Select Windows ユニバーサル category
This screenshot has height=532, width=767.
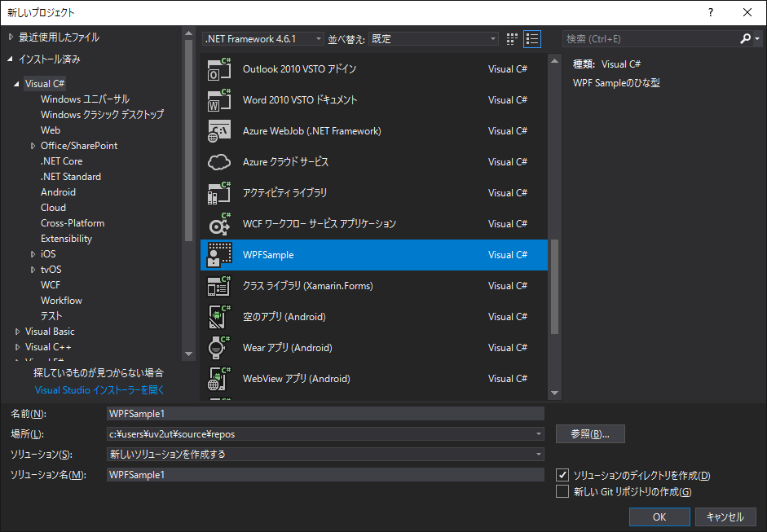coord(85,99)
